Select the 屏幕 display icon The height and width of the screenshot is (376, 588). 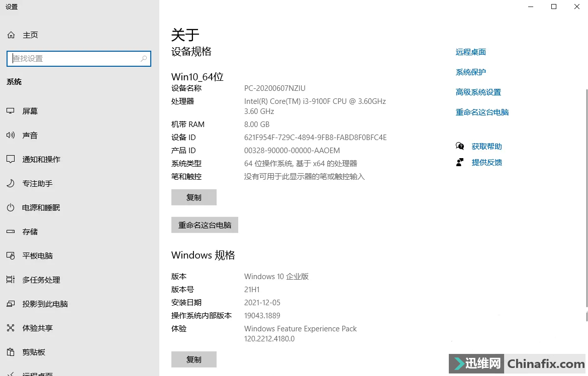tap(11, 111)
